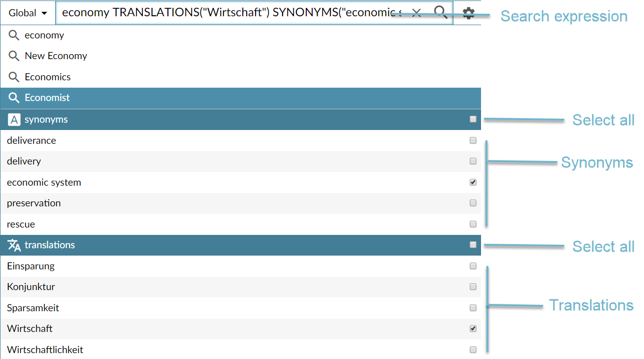Screen dimensions: 644x359
Task: Tick select-all checkbox for translations
Action: pyautogui.click(x=473, y=245)
